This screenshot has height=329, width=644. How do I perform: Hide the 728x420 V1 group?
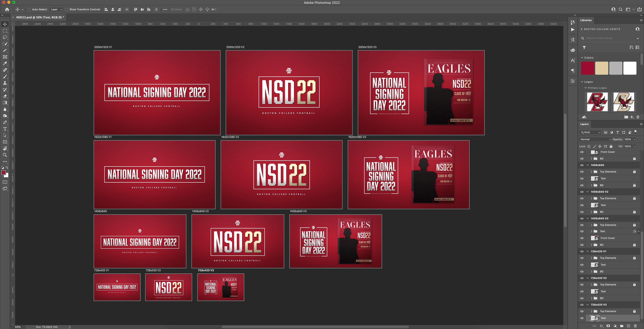(582, 252)
